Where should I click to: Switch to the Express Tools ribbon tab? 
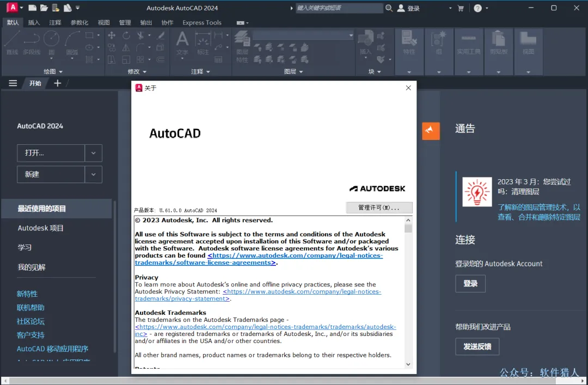pos(202,22)
